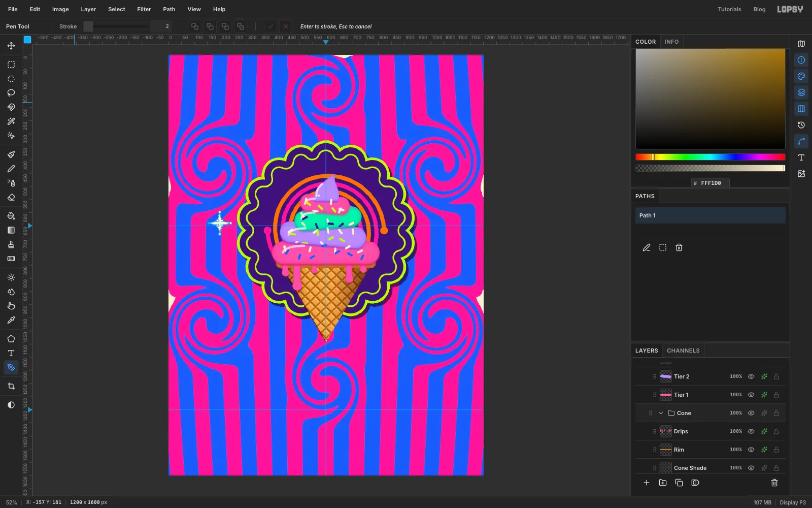Toggle lock on the Rim layer
This screenshot has width=812, height=508.
(776, 450)
